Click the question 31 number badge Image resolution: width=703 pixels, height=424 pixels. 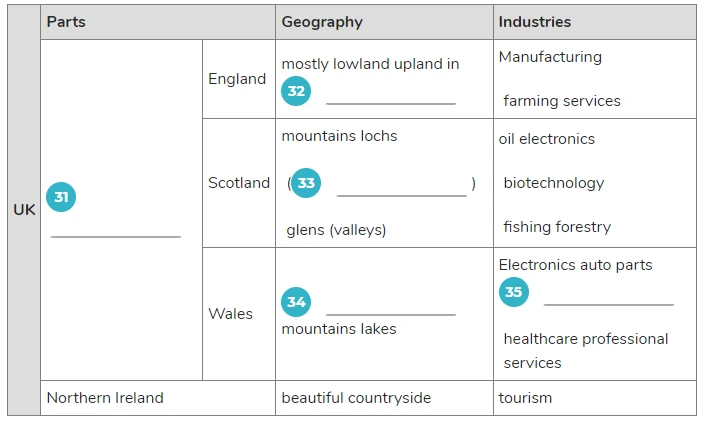(61, 197)
